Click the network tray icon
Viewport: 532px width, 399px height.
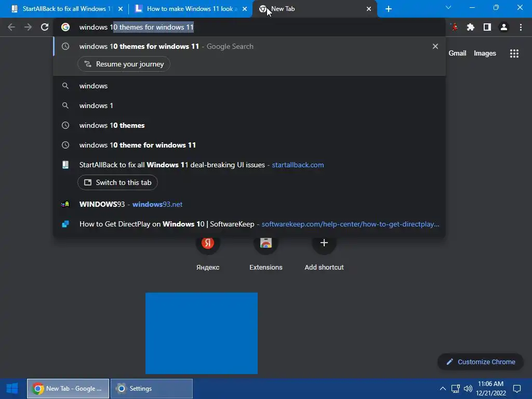[455, 389]
